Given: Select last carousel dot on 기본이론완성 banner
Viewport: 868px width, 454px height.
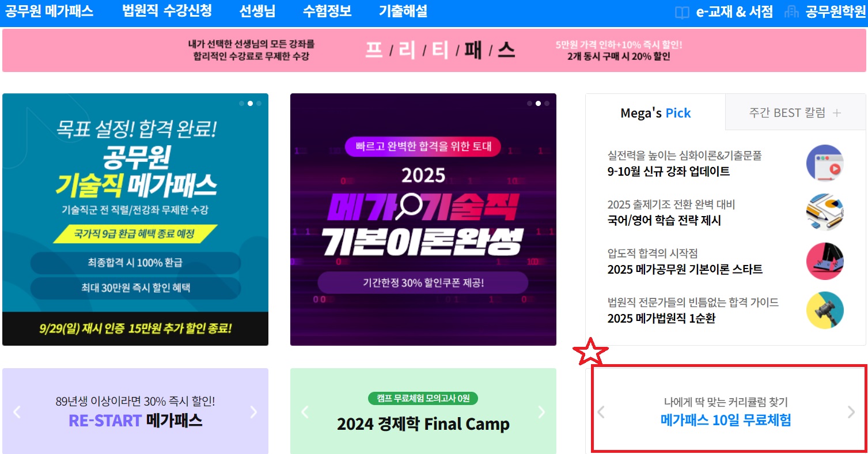Looking at the screenshot, I should click(x=547, y=104).
